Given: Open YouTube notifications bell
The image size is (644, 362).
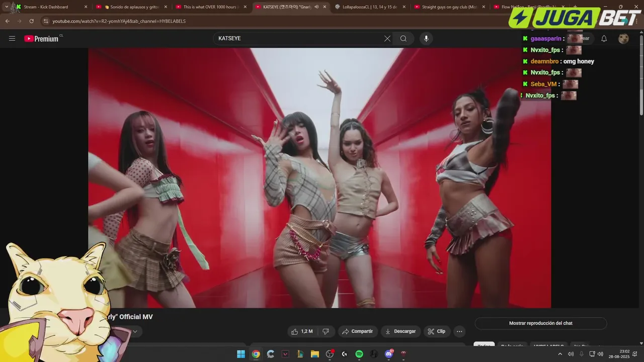Looking at the screenshot, I should pyautogui.click(x=604, y=39).
